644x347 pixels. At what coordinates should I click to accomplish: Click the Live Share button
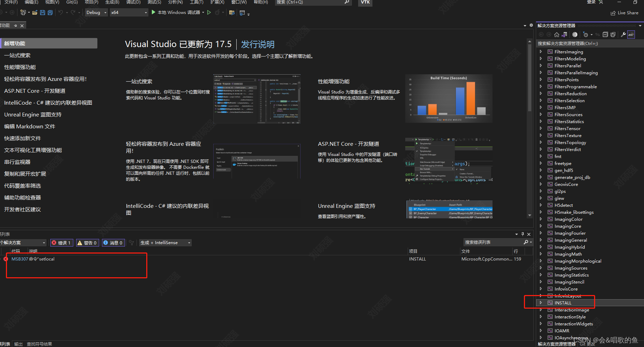tap(625, 13)
